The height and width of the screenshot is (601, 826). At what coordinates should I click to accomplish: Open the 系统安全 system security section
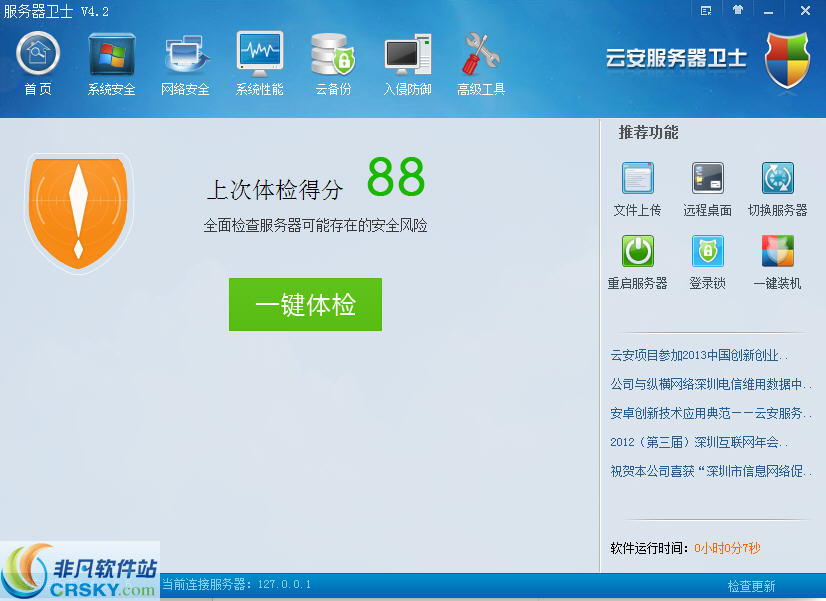click(x=112, y=64)
